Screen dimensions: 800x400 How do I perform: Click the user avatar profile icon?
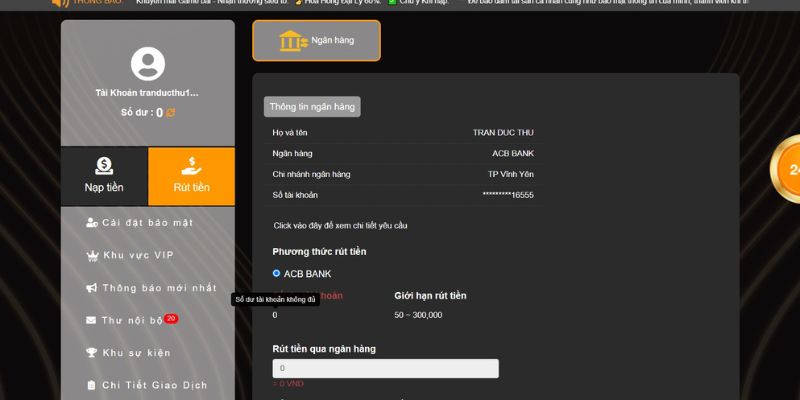[148, 64]
